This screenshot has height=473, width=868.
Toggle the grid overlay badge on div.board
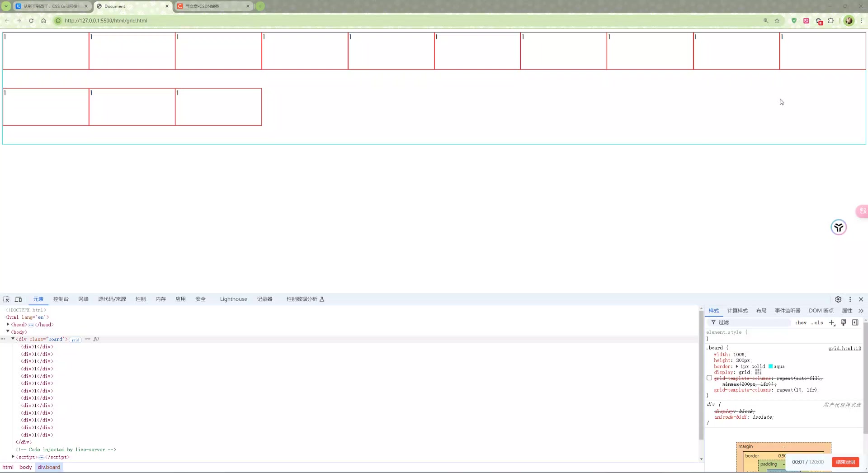pyautogui.click(x=75, y=340)
